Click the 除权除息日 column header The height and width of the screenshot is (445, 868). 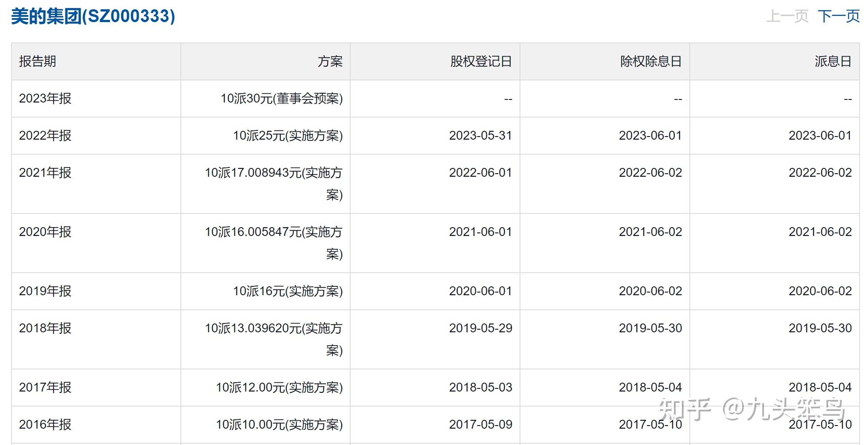(x=650, y=61)
